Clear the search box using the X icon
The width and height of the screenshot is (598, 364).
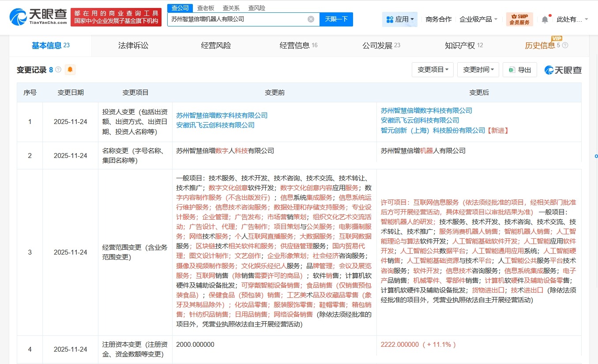(x=311, y=19)
